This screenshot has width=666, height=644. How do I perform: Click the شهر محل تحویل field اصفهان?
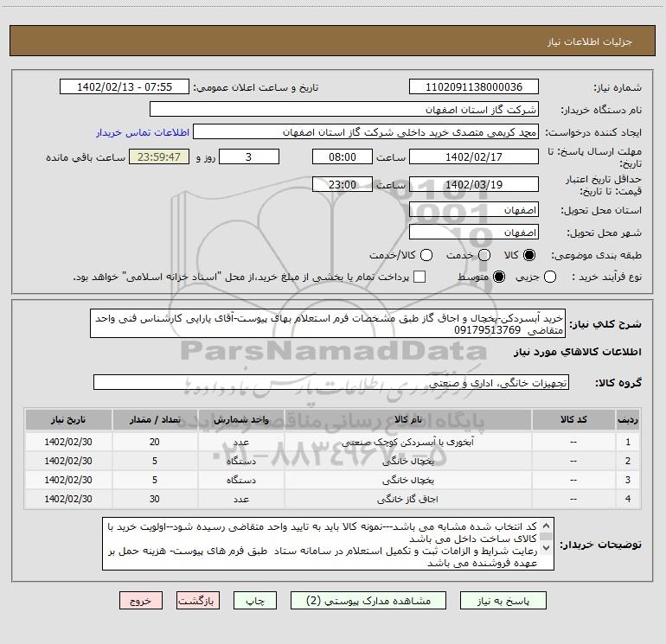click(474, 233)
